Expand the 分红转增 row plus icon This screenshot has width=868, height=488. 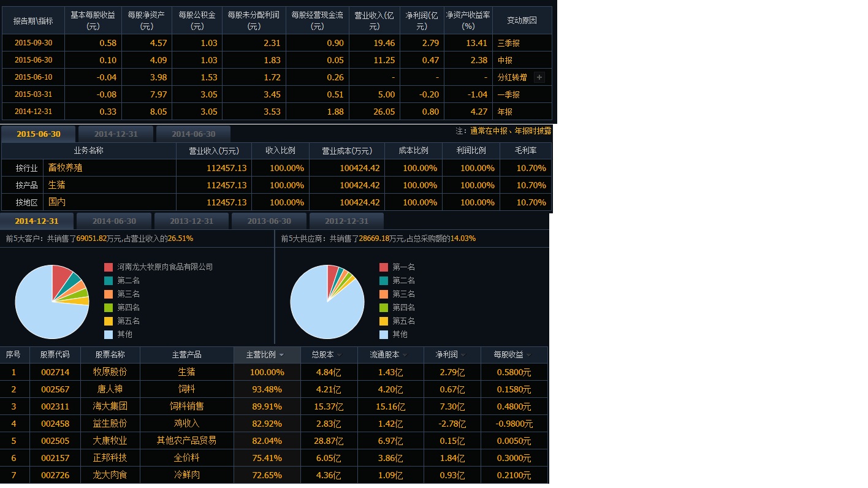pyautogui.click(x=539, y=77)
